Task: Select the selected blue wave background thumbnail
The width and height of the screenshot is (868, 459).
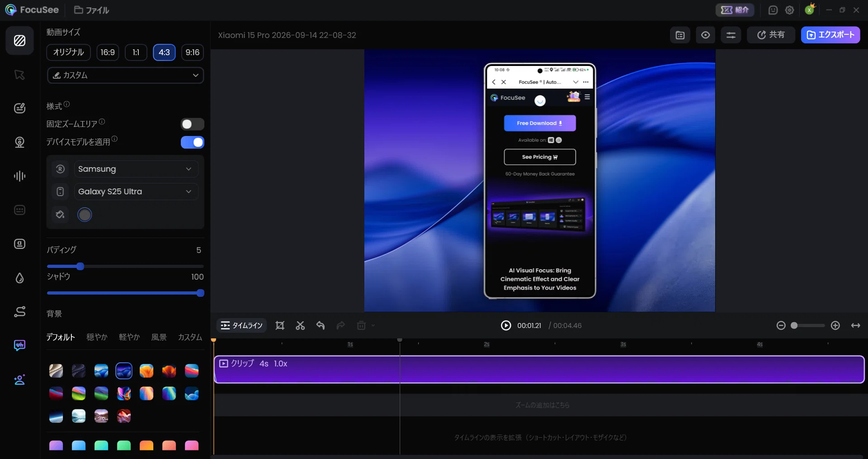Action: coord(124,371)
